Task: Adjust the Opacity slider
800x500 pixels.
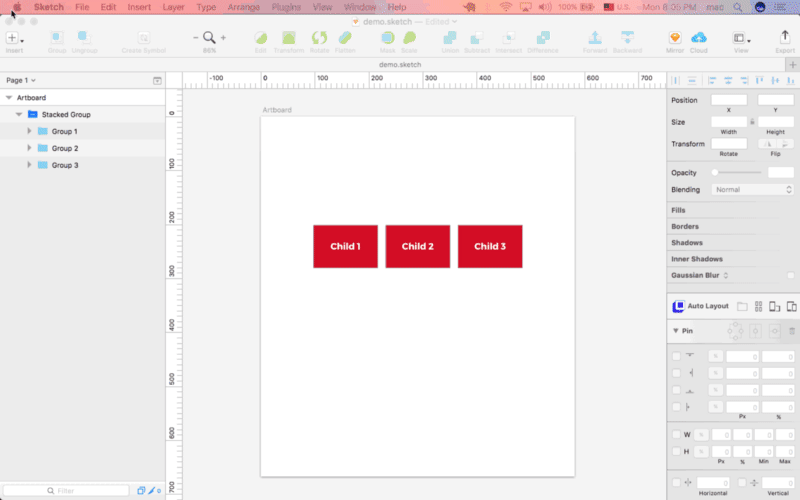Action: (x=737, y=172)
